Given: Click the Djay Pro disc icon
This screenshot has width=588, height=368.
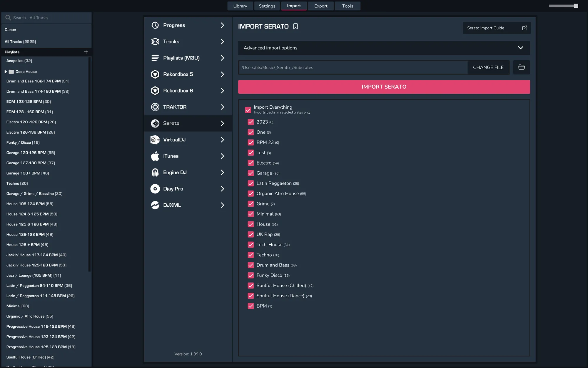Looking at the screenshot, I should [155, 189].
